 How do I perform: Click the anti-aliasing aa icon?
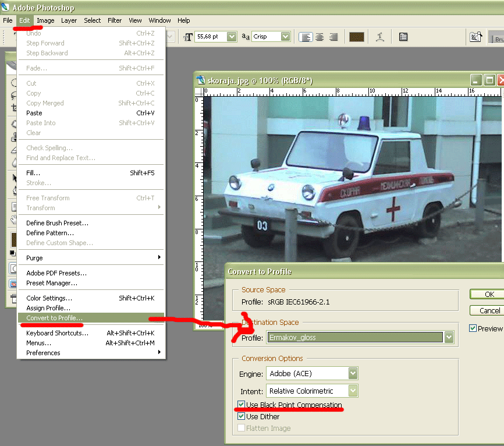246,37
